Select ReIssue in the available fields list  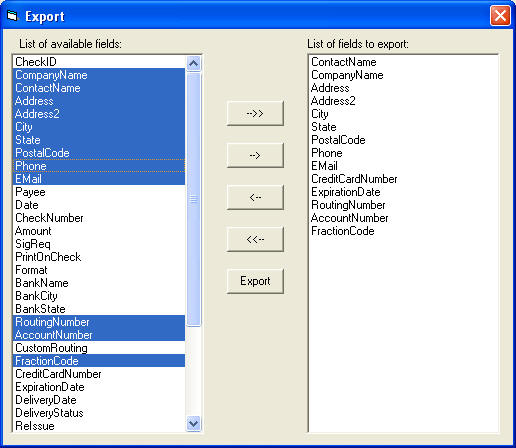(99, 426)
